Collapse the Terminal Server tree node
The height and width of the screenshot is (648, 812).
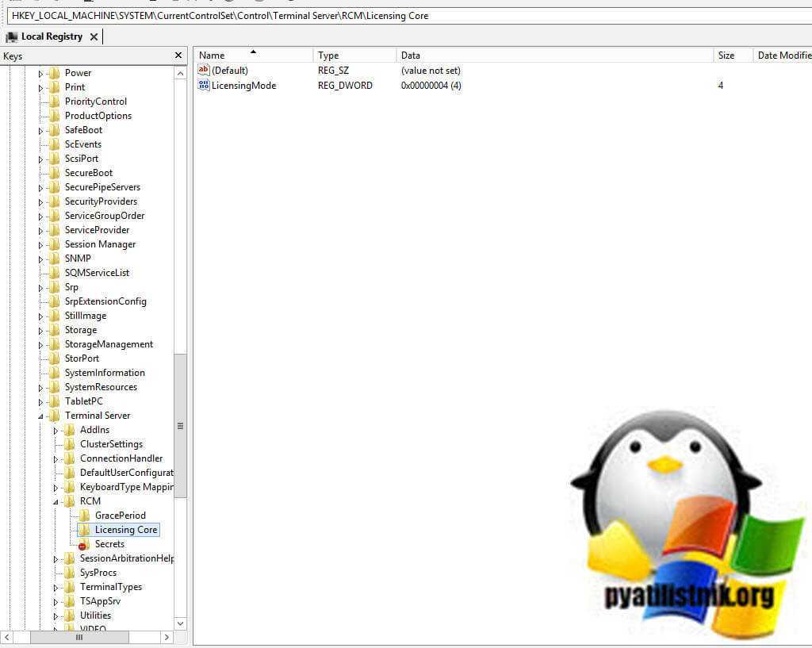[x=40, y=416]
